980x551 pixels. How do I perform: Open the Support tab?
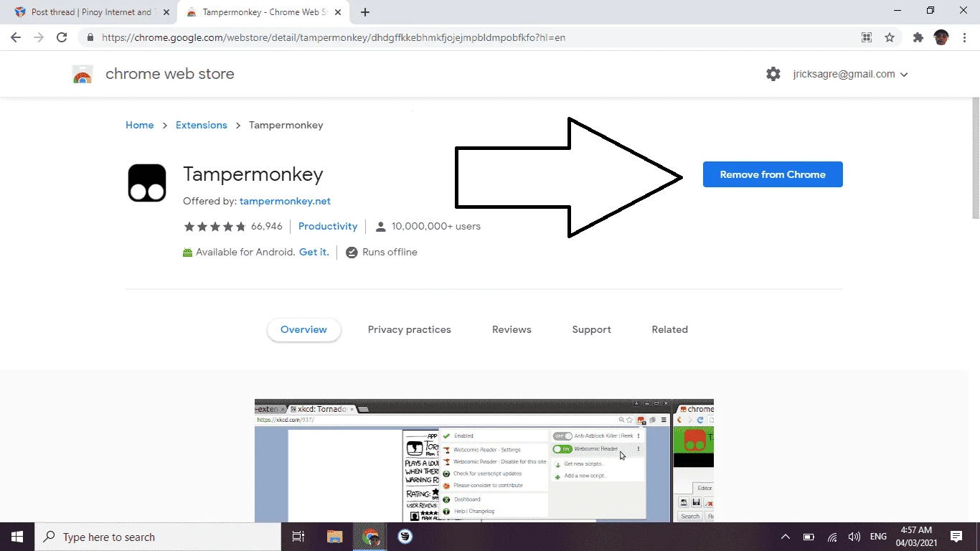pyautogui.click(x=592, y=330)
